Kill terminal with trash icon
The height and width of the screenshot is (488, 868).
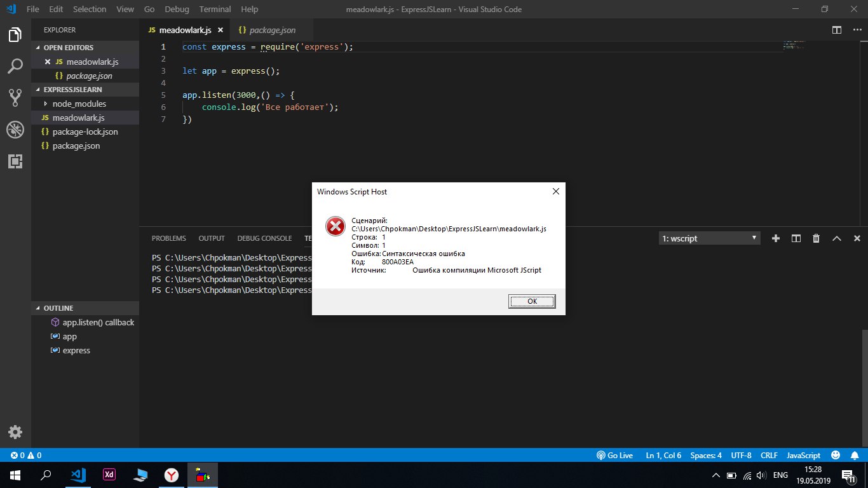point(816,238)
